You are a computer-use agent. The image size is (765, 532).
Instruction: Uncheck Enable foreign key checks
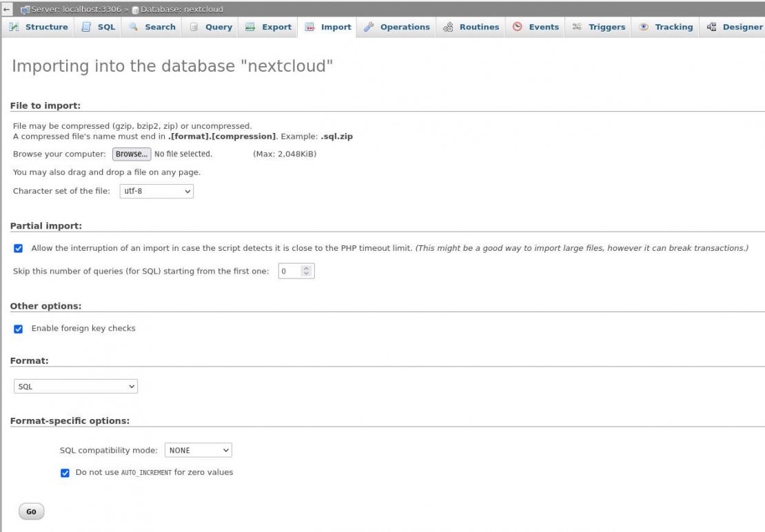[x=17, y=328]
